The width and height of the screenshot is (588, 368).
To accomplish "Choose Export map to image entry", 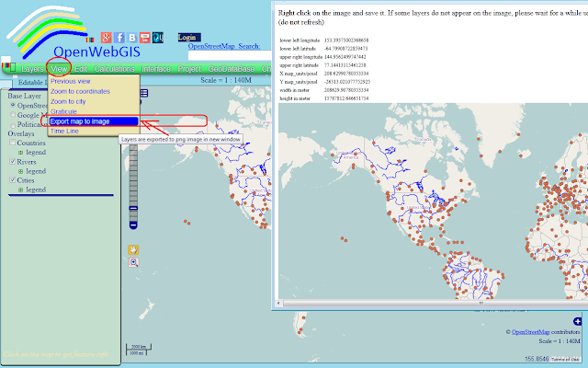I will 94,121.
